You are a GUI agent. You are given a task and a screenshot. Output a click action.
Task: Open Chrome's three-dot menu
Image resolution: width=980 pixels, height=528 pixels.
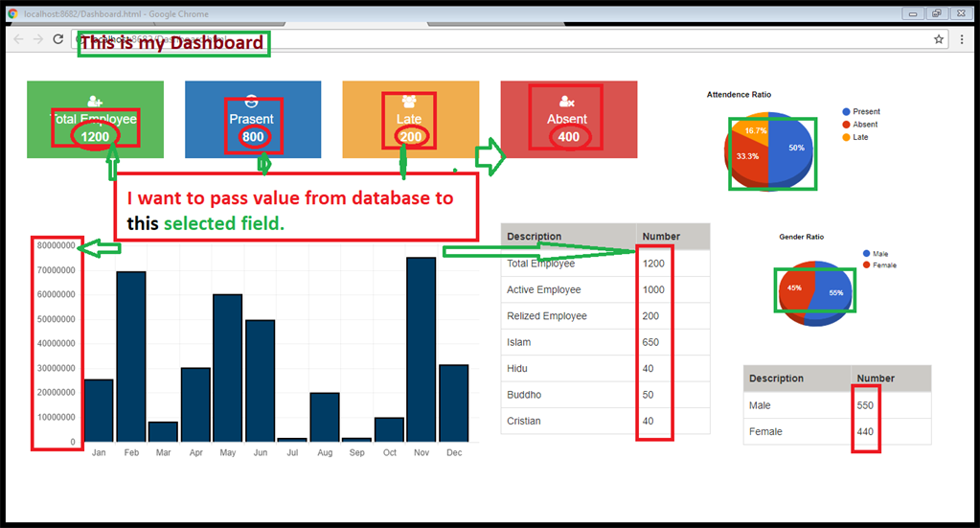[962, 39]
